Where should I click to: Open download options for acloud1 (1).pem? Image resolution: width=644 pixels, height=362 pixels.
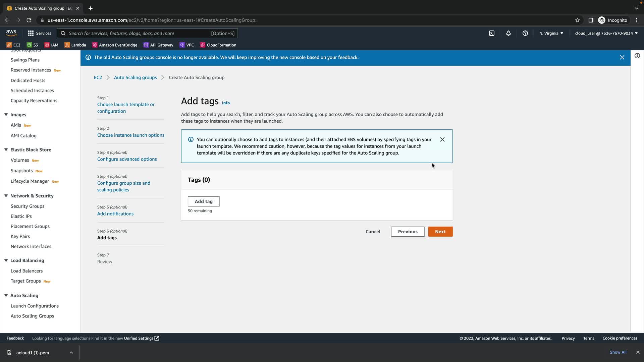pyautogui.click(x=71, y=352)
